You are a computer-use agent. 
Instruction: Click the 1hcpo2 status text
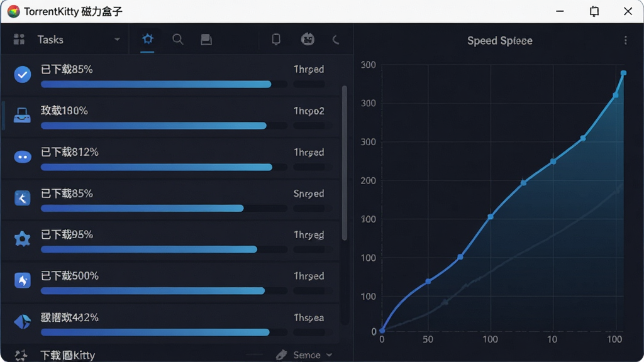tap(309, 111)
